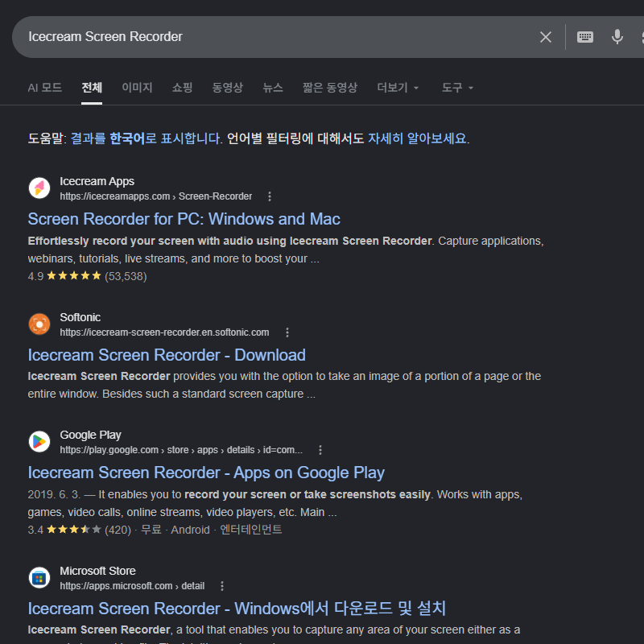Click the Google Play site name

click(90, 435)
